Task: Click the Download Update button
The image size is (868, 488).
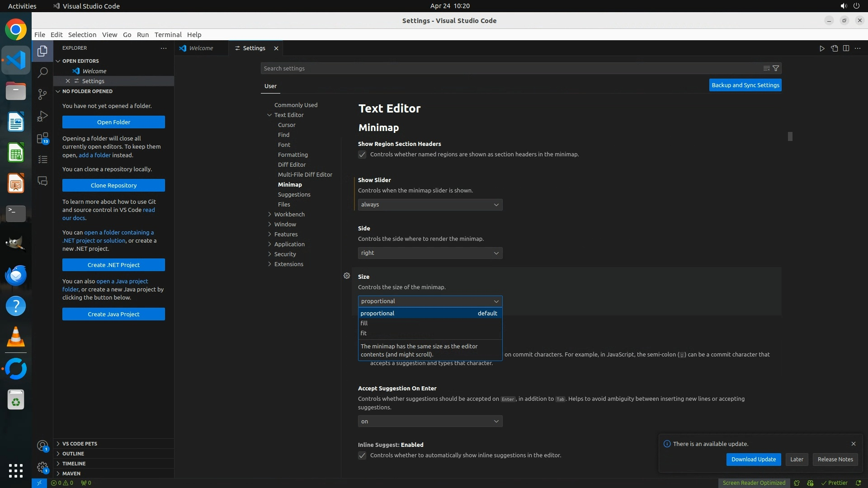Action: point(753,459)
